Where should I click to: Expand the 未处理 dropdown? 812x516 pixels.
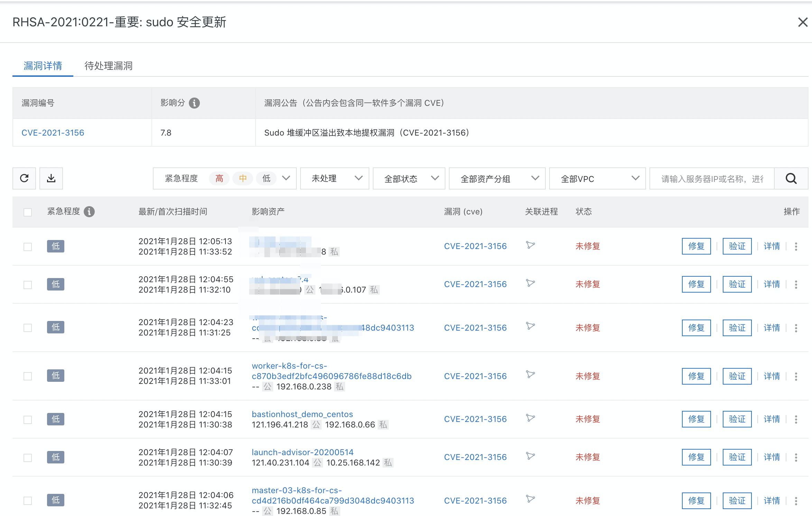(x=335, y=178)
